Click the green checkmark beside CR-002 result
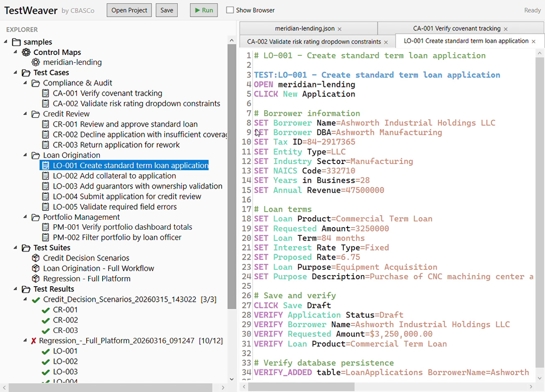Image resolution: width=545 pixels, height=392 pixels. click(46, 320)
